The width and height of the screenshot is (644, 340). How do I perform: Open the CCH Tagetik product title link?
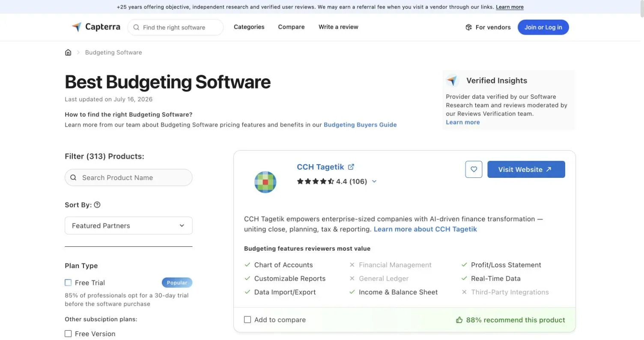pos(321,167)
